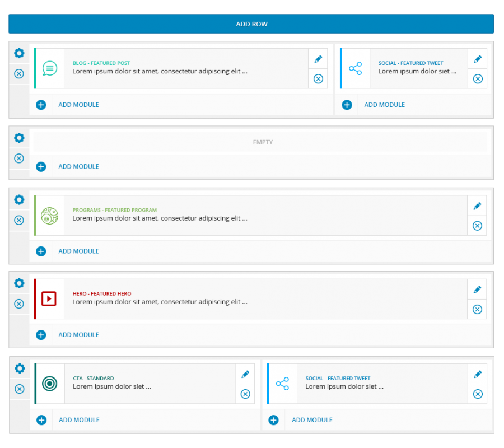Click the CTA Standard target icon
This screenshot has height=448, width=504.
(50, 384)
